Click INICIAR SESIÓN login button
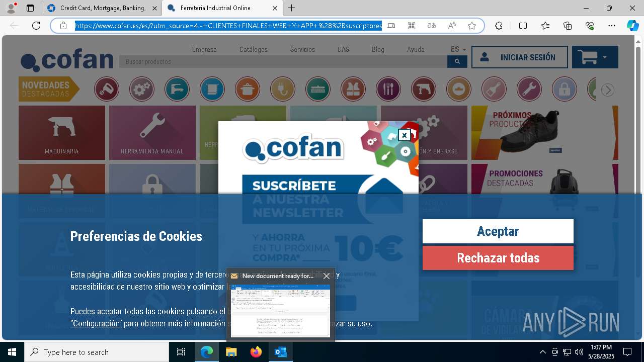This screenshot has height=362, width=644. tap(519, 57)
